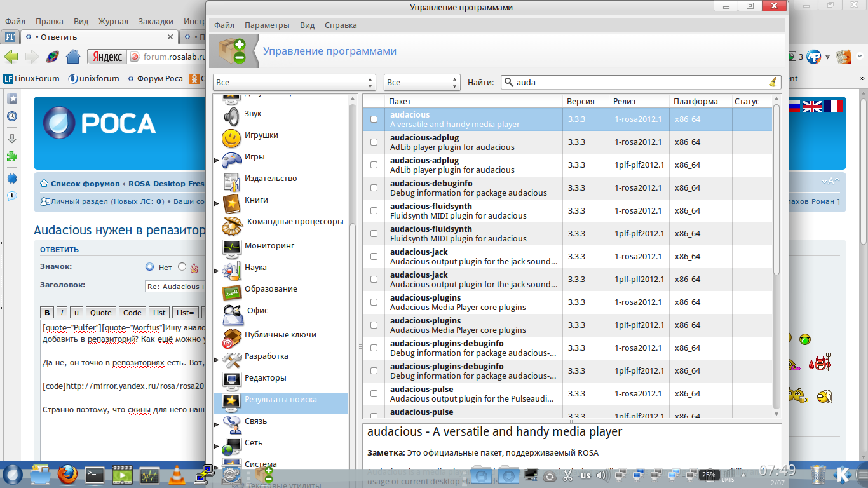Expand the Наука category arrow
The image size is (868, 488).
tap(217, 271)
